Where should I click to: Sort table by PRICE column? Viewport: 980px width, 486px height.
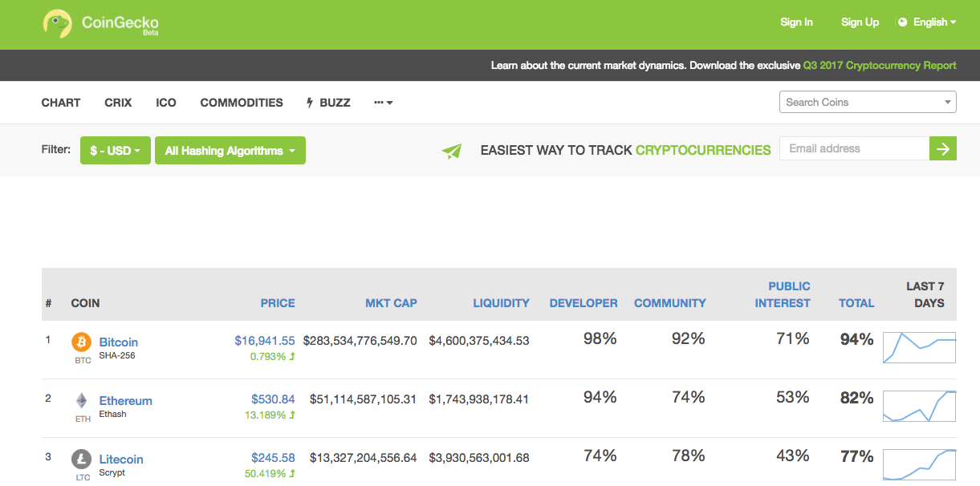[278, 303]
